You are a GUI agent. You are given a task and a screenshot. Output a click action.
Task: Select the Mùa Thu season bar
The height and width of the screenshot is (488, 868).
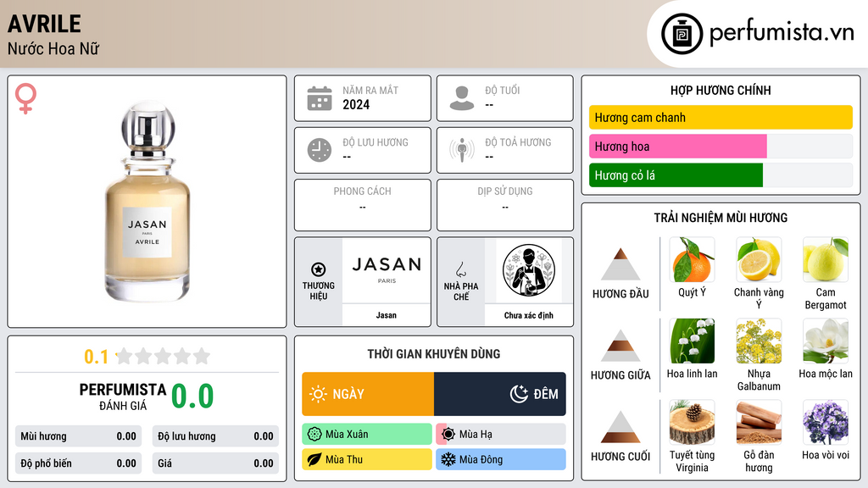(367, 459)
